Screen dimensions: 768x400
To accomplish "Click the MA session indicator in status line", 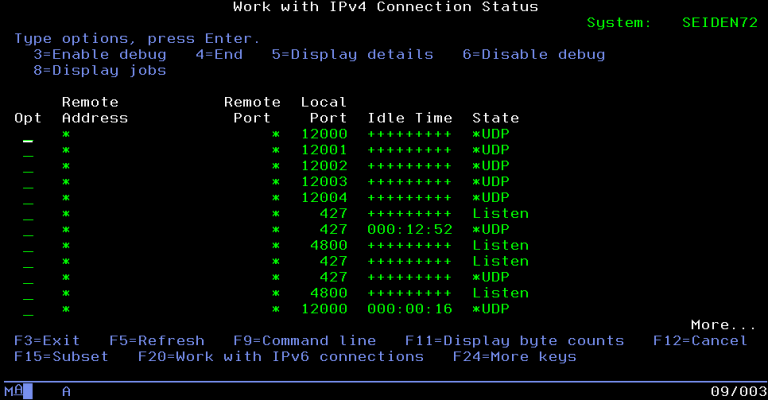I will click(x=14, y=391).
